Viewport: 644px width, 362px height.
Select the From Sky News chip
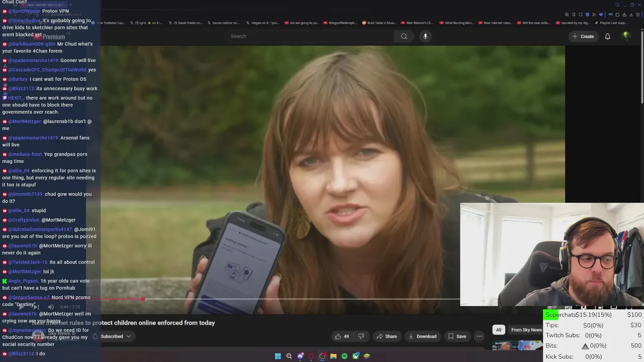click(x=526, y=330)
